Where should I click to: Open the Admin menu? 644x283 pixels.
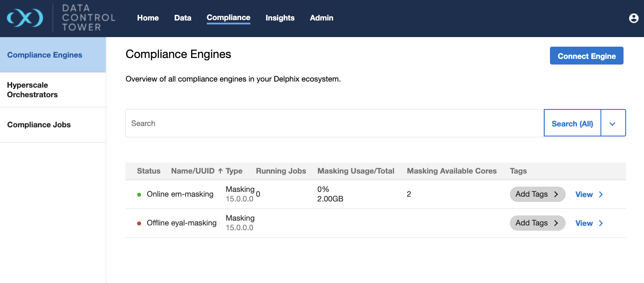pos(321,18)
